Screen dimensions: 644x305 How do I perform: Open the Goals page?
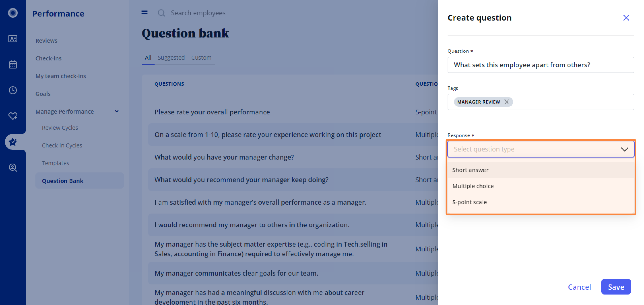tap(43, 94)
